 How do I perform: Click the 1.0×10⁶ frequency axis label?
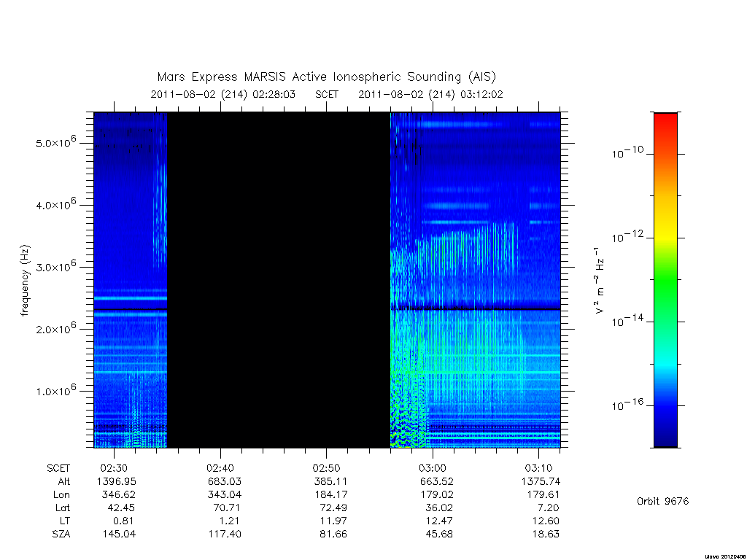(55, 391)
